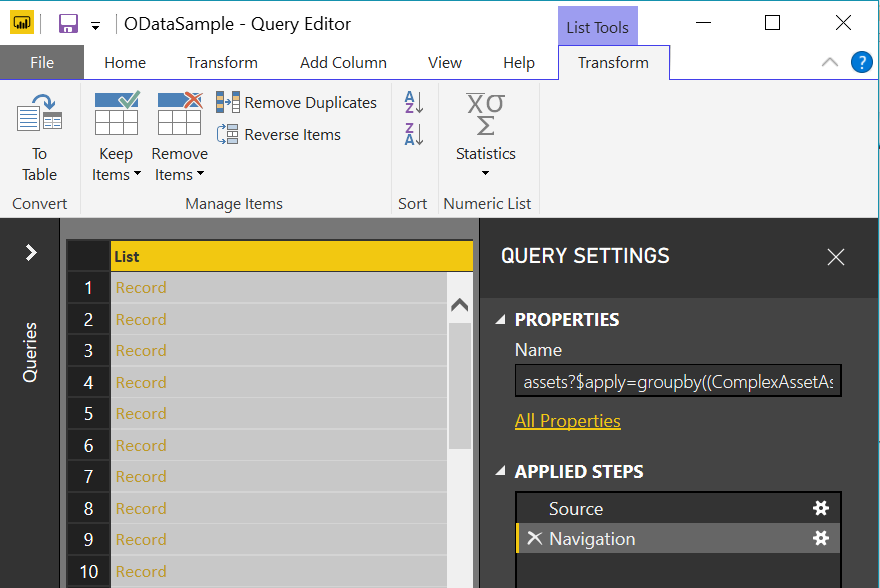The image size is (880, 588).
Task: Click the Reverse Items icon
Action: [228, 134]
